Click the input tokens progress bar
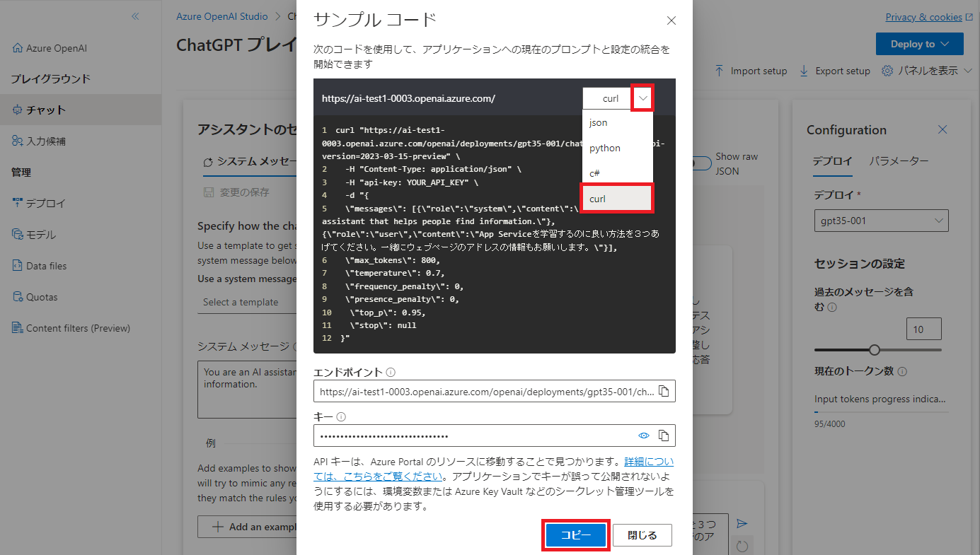The height and width of the screenshot is (555, 980). pos(881,412)
